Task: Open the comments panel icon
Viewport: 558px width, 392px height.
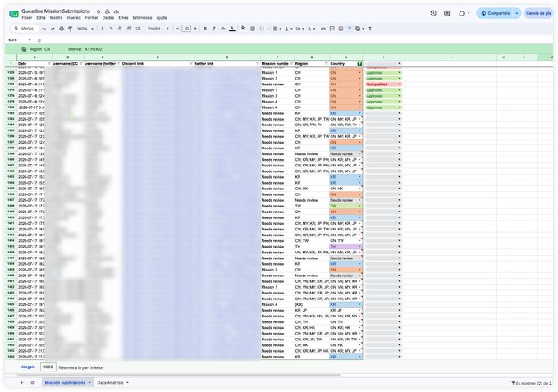Action: [447, 13]
